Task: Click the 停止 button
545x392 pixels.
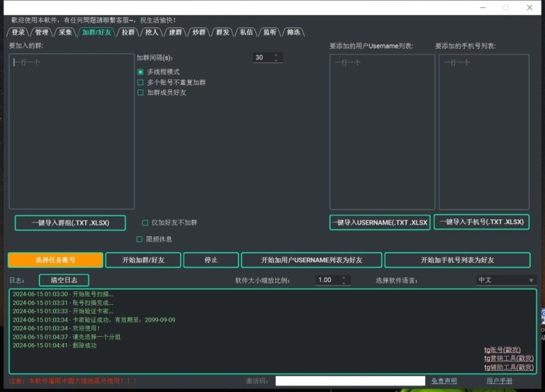Action: [211, 259]
